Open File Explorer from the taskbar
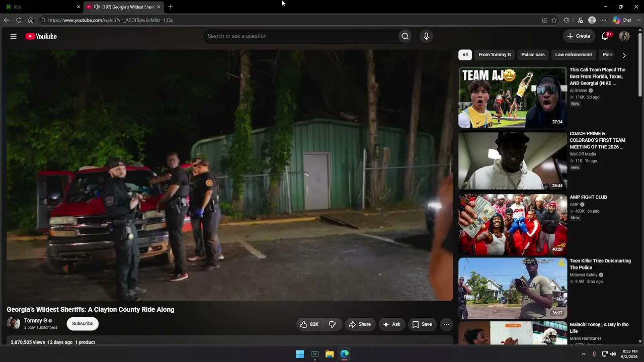Image resolution: width=644 pixels, height=362 pixels. click(330, 354)
